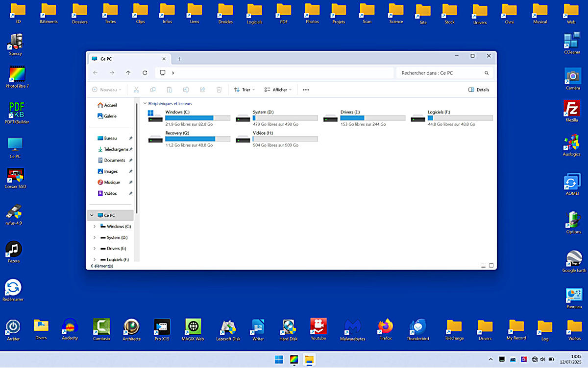Open the Windows (C:) drive
The image size is (588, 368).
click(189, 118)
